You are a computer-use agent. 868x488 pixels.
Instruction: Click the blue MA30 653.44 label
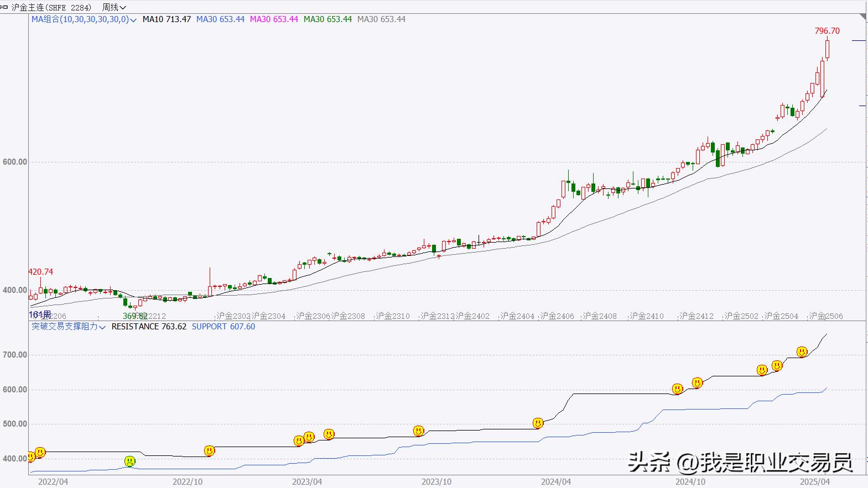220,19
